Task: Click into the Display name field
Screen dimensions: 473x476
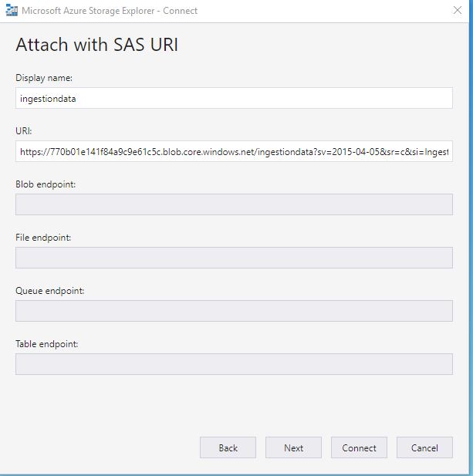Action: click(234, 98)
